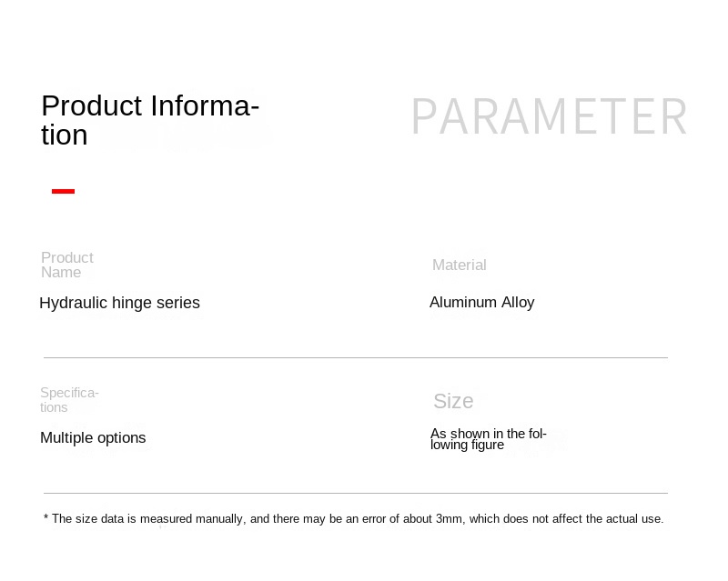Click the word 'Hydraulic' in the product name

[x=73, y=303]
